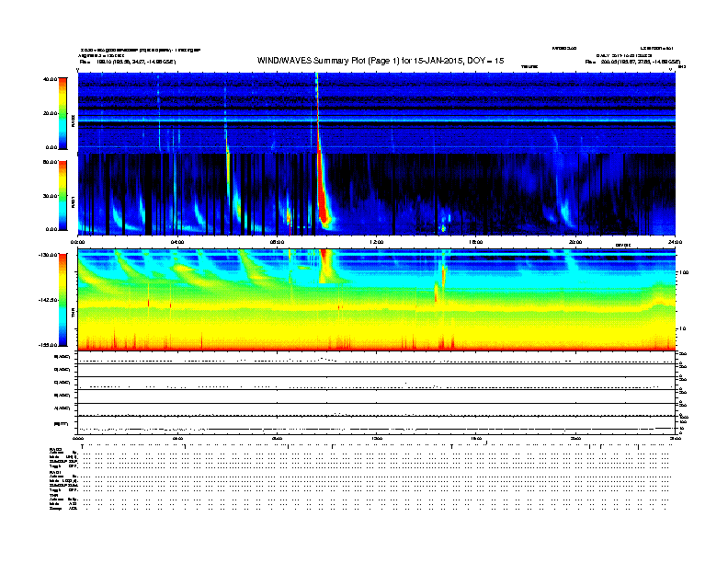The image size is (728, 563).
Task: Click 04:00 tick label under RAD1 spectrogram
Action: coord(177,242)
